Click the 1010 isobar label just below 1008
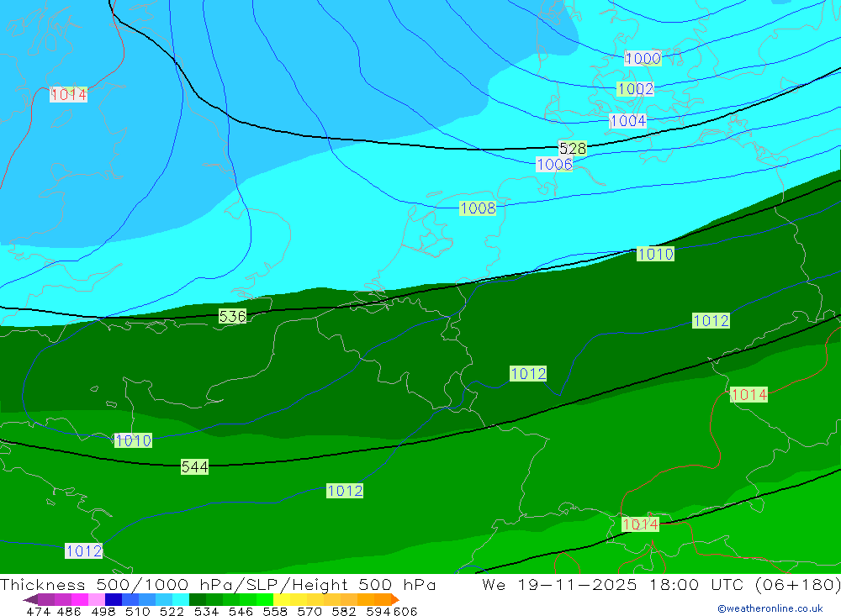Screen dimensions: 841x616 coord(655,254)
